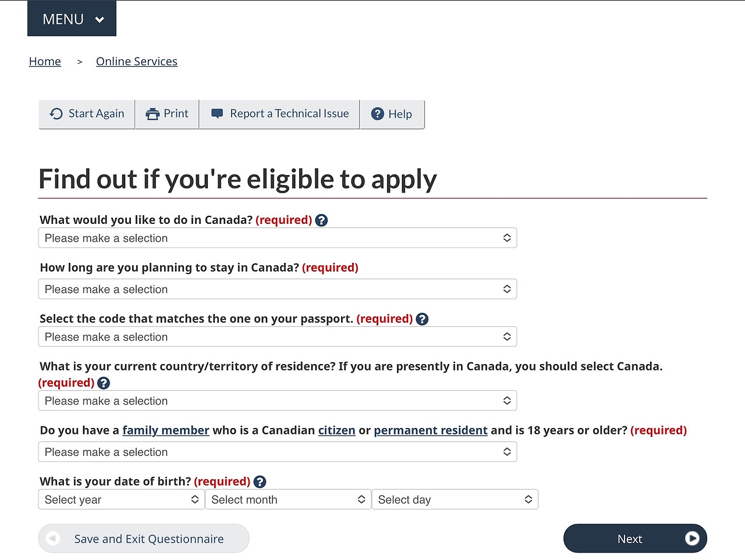The image size is (745, 560).
Task: Open 'What would you like to do in Canada' dropdown
Action: tap(278, 238)
